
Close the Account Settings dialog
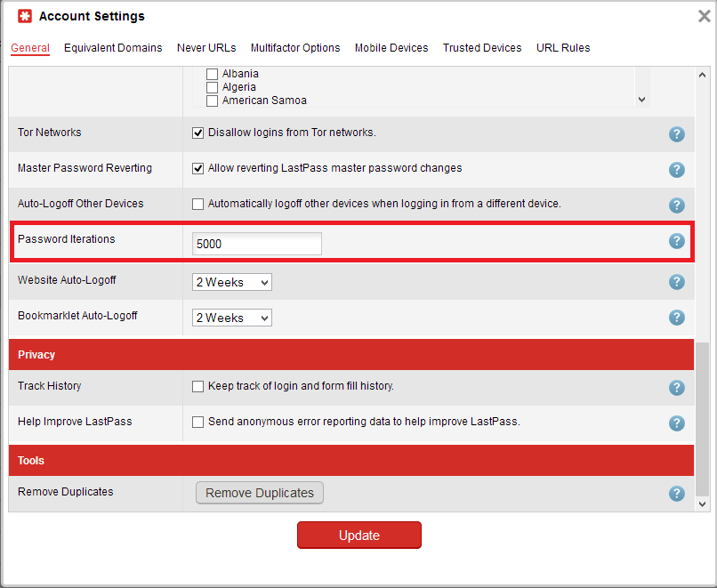pos(705,16)
